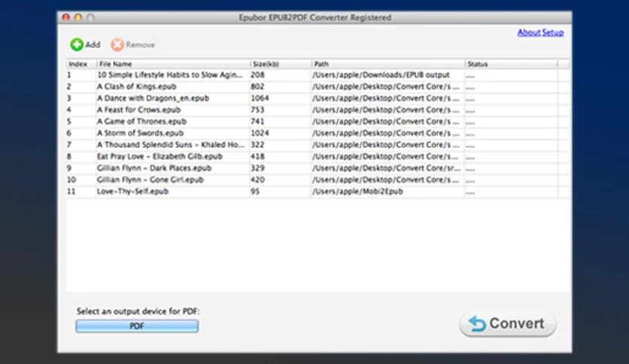
Task: Click the blue Convert arrow icon
Action: coord(476,323)
